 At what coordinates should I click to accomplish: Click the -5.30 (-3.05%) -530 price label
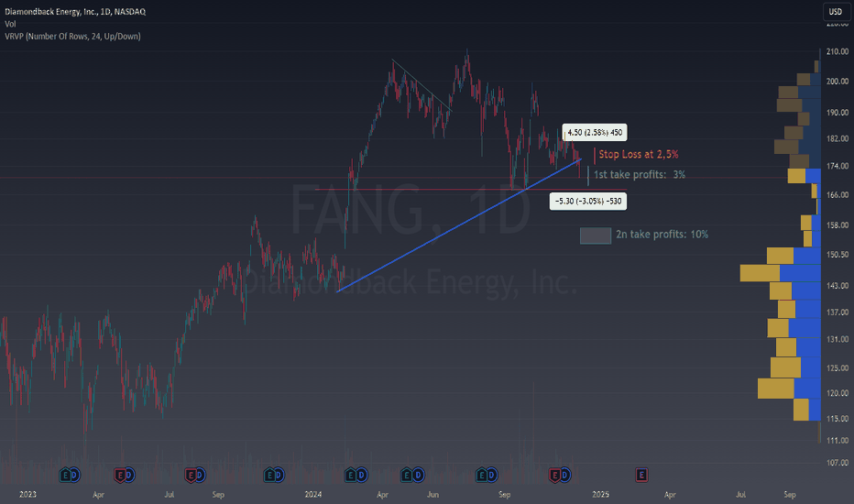(x=588, y=200)
